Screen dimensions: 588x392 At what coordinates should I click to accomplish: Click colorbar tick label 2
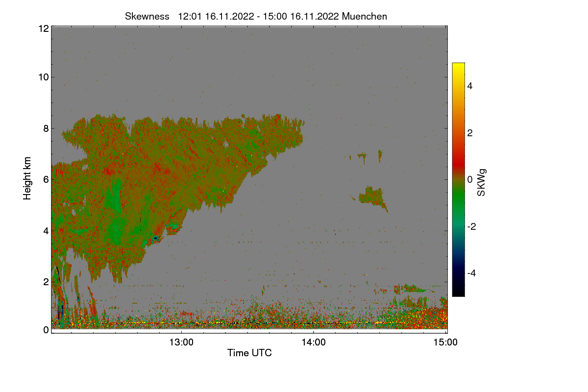[x=471, y=133]
